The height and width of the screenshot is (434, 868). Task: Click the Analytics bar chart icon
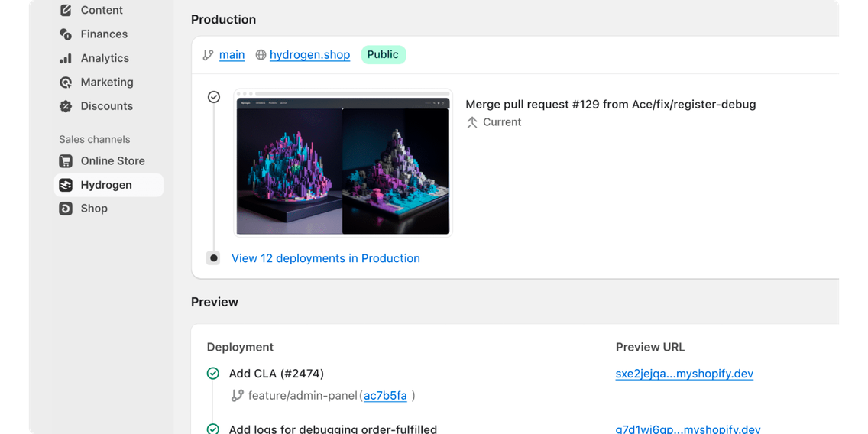[66, 58]
